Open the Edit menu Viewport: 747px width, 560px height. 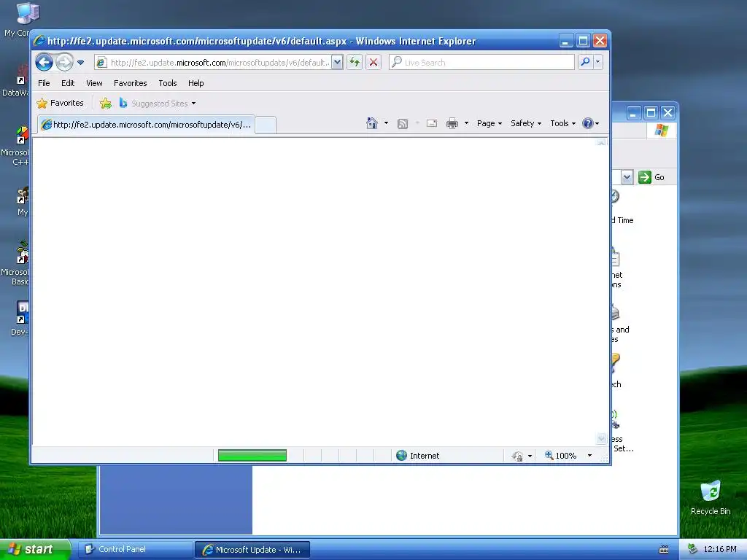pyautogui.click(x=68, y=83)
